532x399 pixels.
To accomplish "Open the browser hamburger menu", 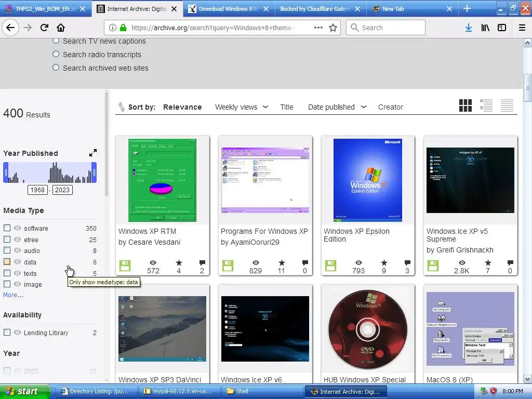I will pos(522,28).
